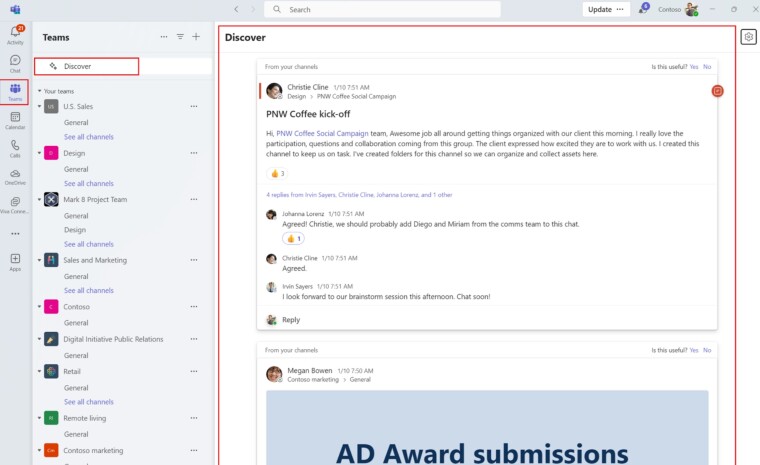
Task: Open Mark 8 Project Team more options
Action: 194,199
